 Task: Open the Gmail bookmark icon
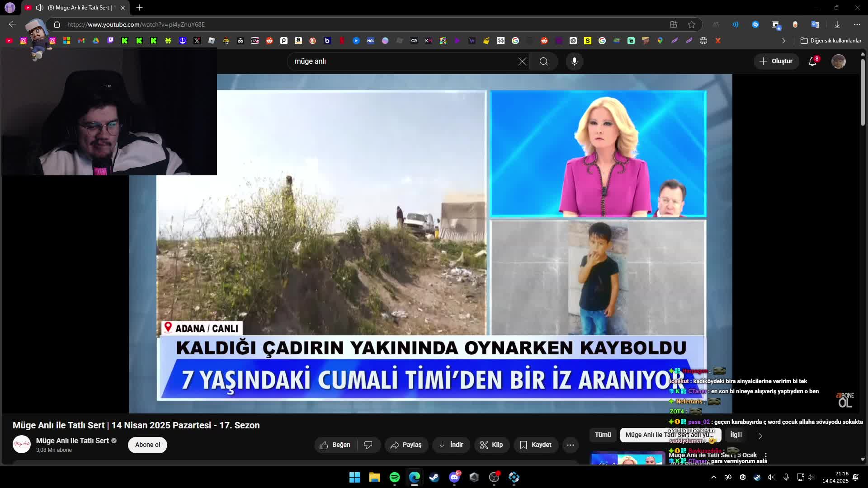pyautogui.click(x=81, y=41)
